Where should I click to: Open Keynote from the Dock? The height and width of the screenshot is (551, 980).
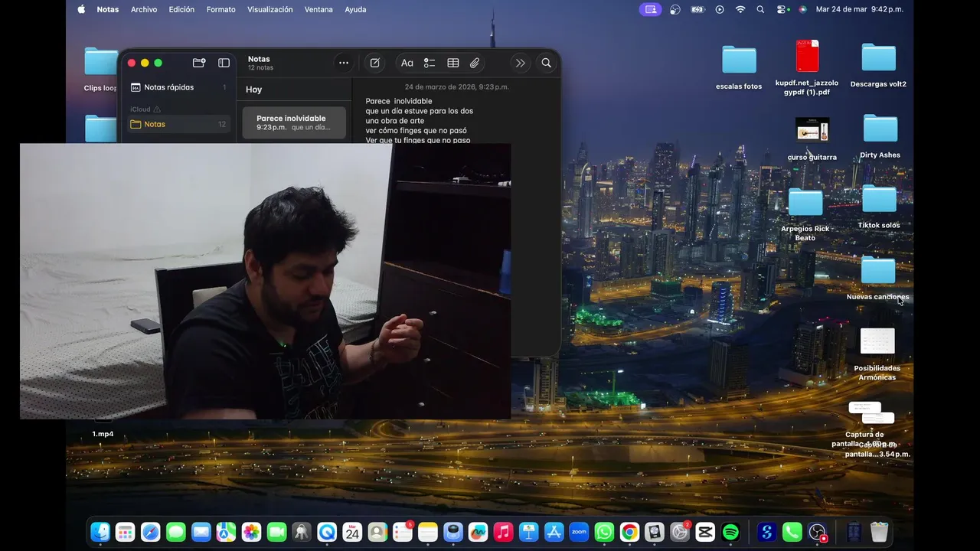(528, 532)
